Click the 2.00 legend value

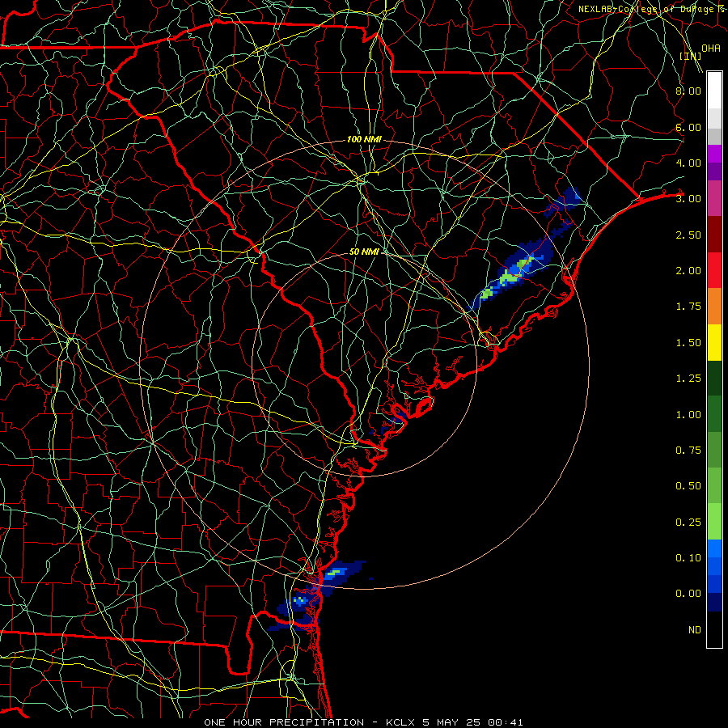688,271
